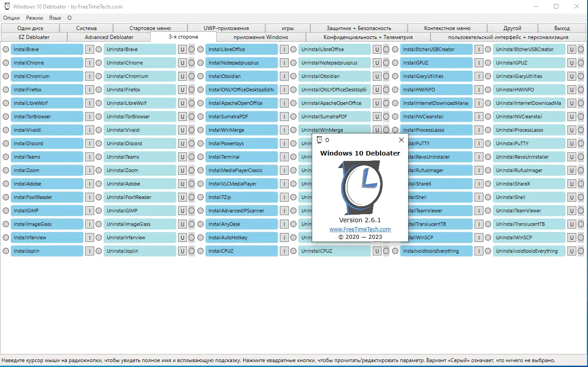Click the I button beside Install7Zip
This screenshot has width=588, height=367.
click(284, 197)
